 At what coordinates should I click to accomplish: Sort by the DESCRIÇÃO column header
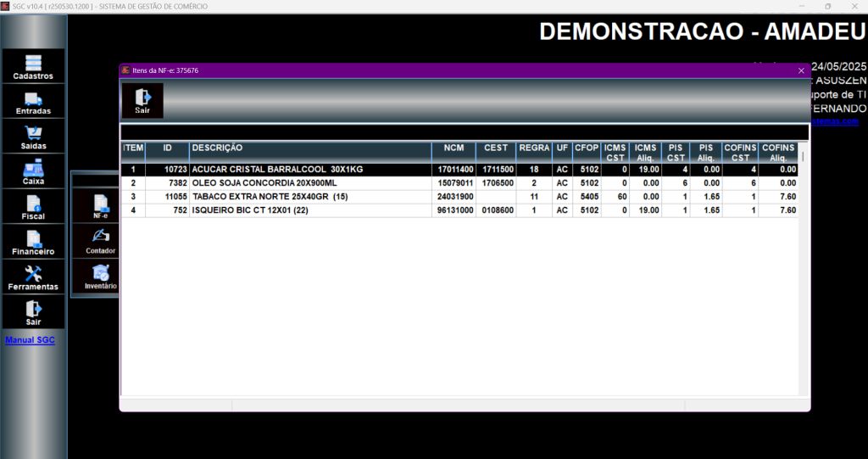[x=310, y=153]
